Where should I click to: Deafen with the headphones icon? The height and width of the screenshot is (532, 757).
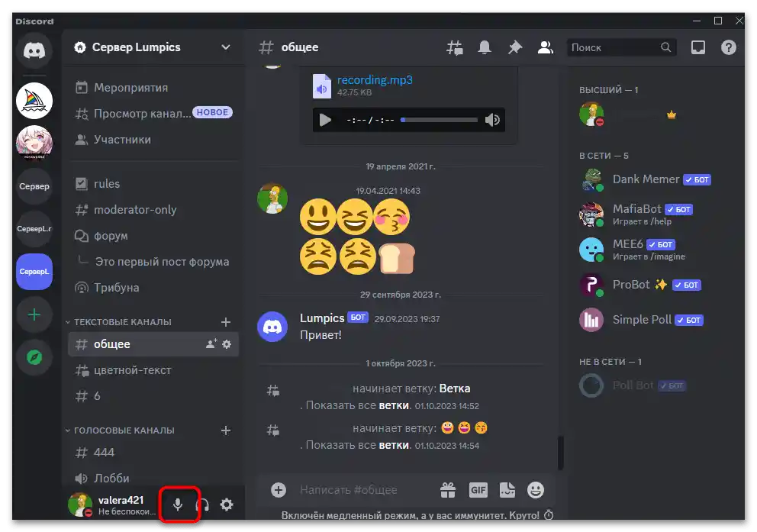(203, 505)
